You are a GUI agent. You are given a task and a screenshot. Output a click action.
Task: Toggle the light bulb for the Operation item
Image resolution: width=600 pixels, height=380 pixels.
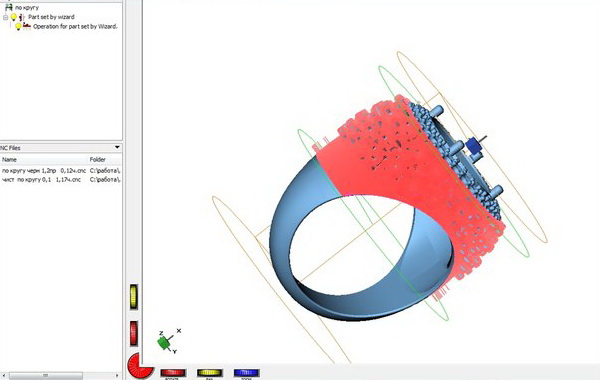(x=18, y=27)
